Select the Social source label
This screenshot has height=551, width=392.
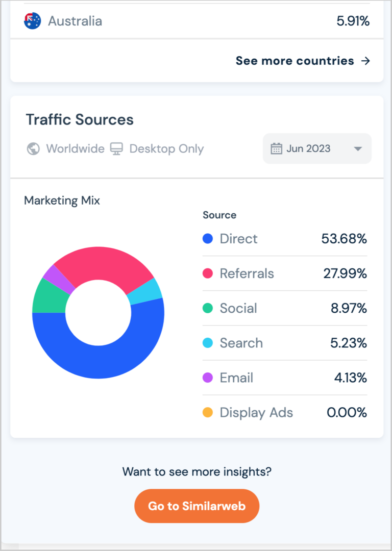coord(238,308)
